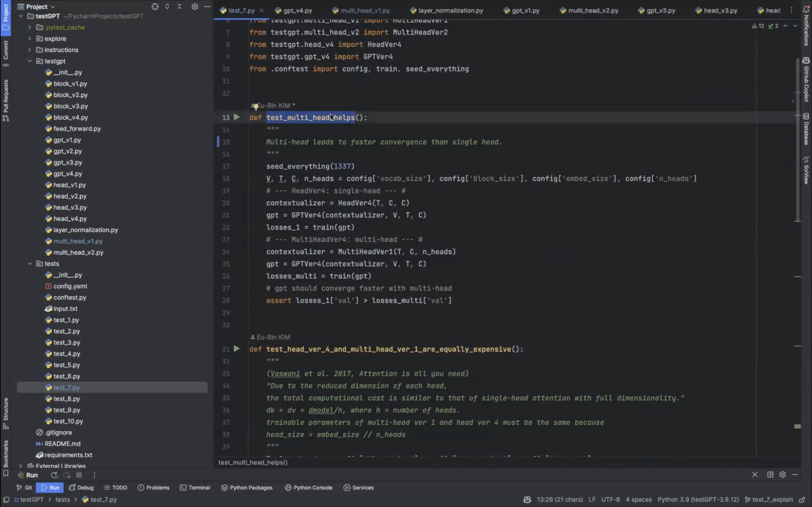
Task: Switch to the gpt_v1.py tab
Action: (521, 11)
